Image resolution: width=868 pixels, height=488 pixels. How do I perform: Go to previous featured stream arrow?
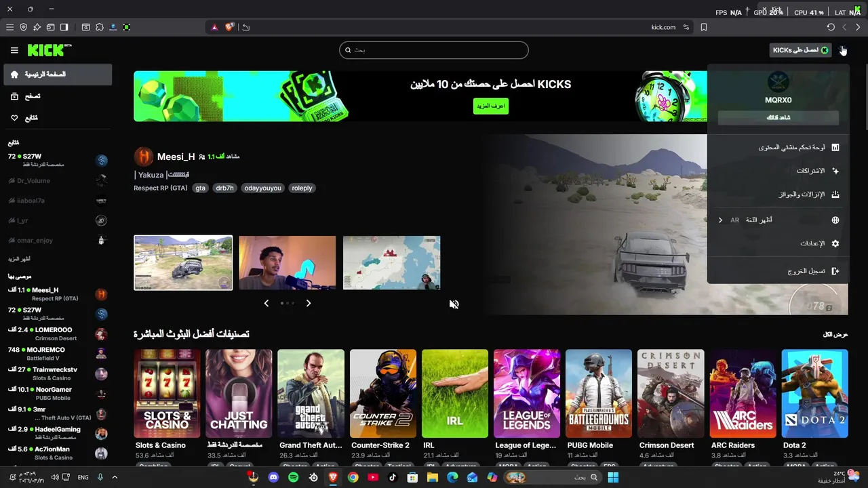pyautogui.click(x=267, y=304)
